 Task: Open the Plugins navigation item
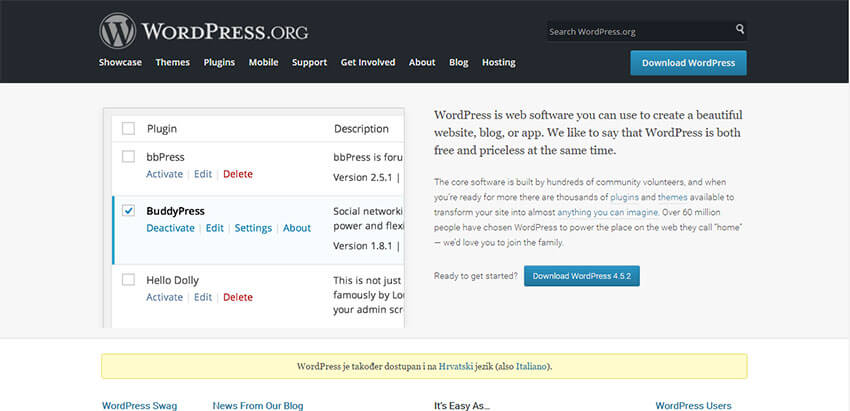tap(219, 62)
